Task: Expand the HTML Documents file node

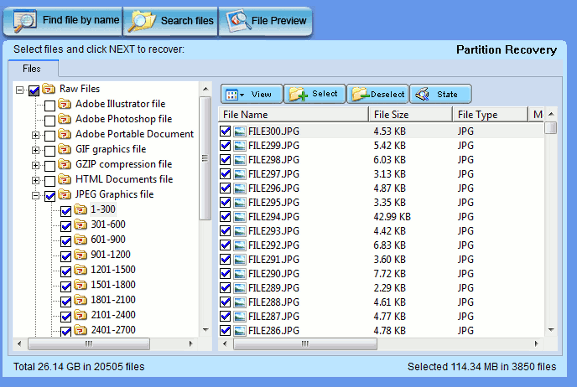Action: click(36, 180)
